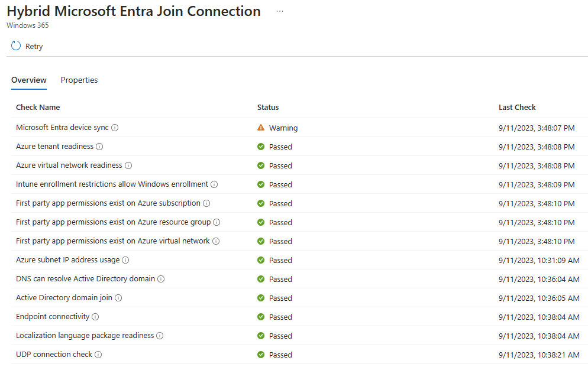Sort by the Last Check column header

[x=517, y=107]
